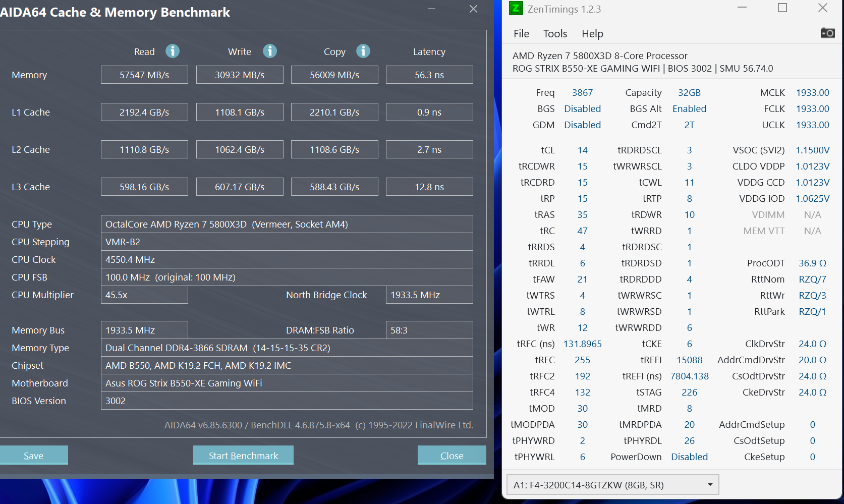Click the tCL value 14
The image size is (844, 504).
click(x=582, y=150)
